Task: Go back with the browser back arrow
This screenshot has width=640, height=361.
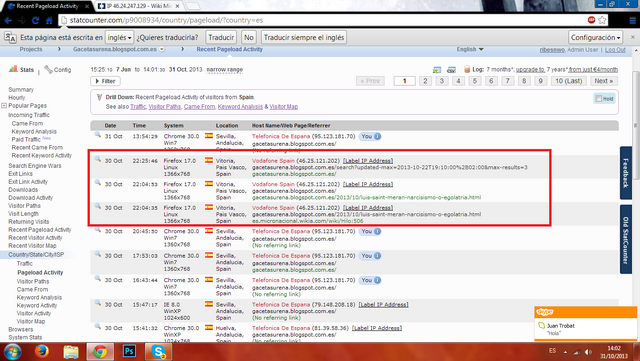Action: point(8,20)
